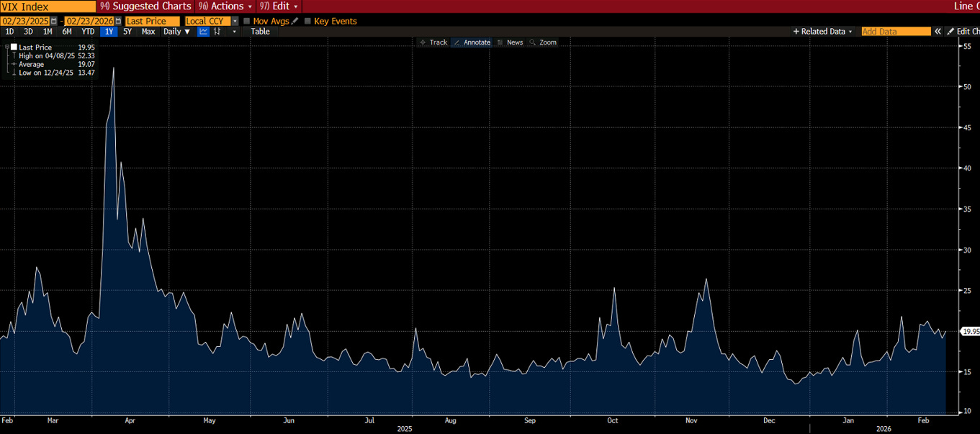Select the Max range tab

coord(148,32)
